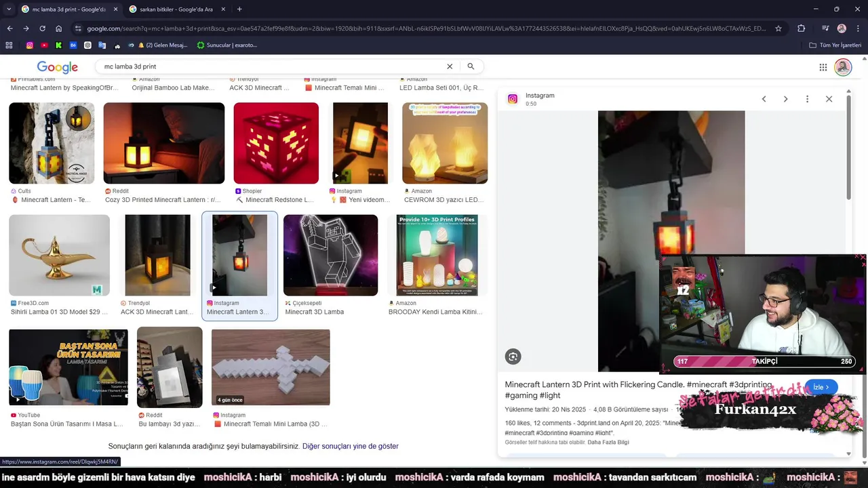Open the Trendyol ACK 3D Minecraft Lantern image
Viewport: 868px width, 488px height.
[x=158, y=255]
